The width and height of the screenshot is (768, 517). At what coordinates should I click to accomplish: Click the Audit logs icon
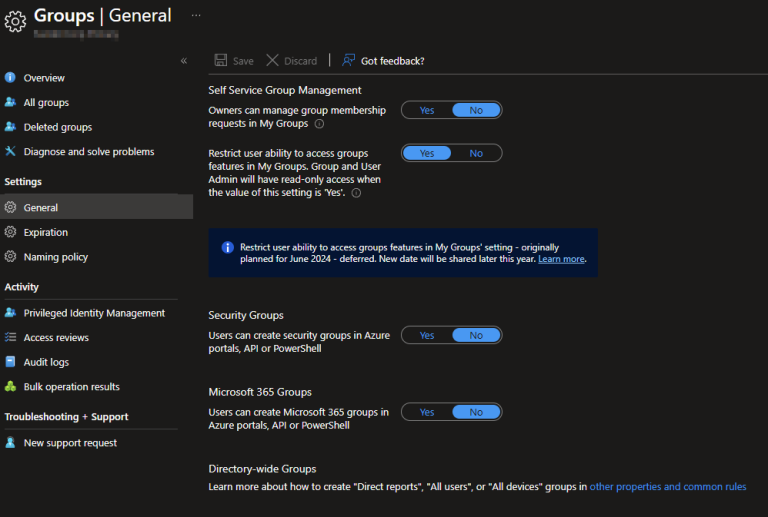pyautogui.click(x=10, y=361)
